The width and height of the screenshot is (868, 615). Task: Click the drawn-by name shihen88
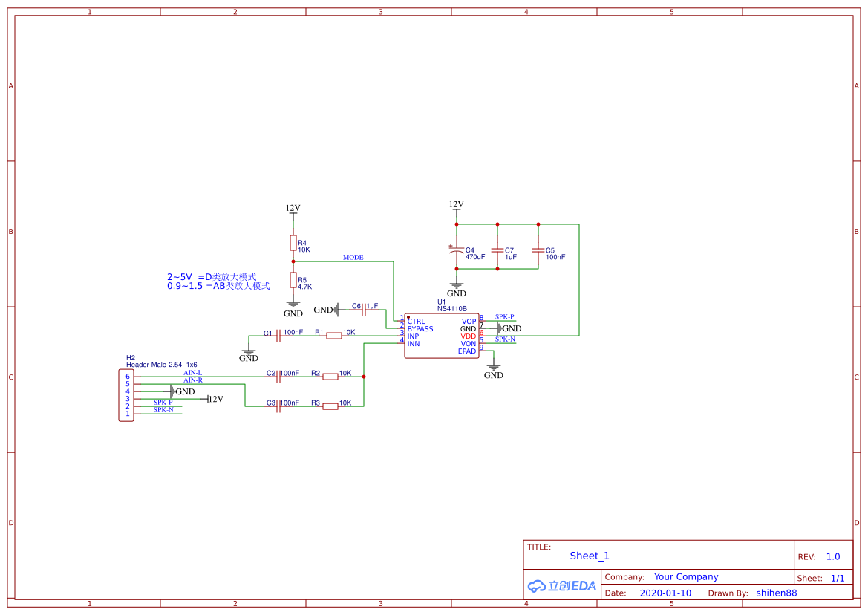[x=777, y=593]
